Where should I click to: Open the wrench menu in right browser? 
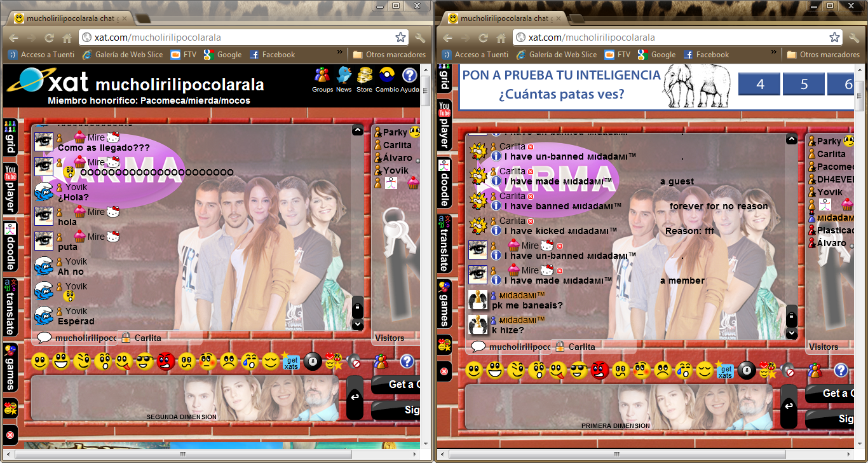point(853,38)
